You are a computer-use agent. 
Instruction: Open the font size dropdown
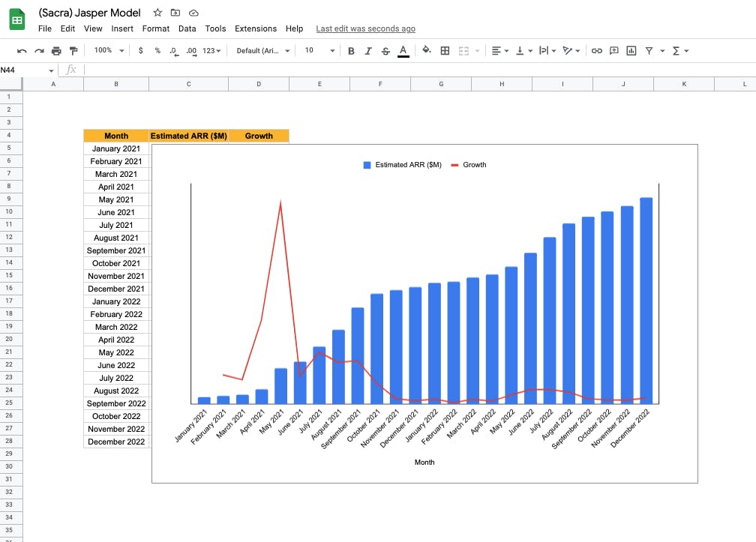[x=319, y=50]
